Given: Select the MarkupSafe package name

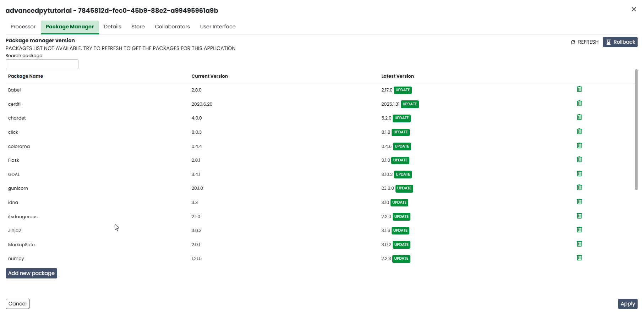Looking at the screenshot, I should (21, 245).
